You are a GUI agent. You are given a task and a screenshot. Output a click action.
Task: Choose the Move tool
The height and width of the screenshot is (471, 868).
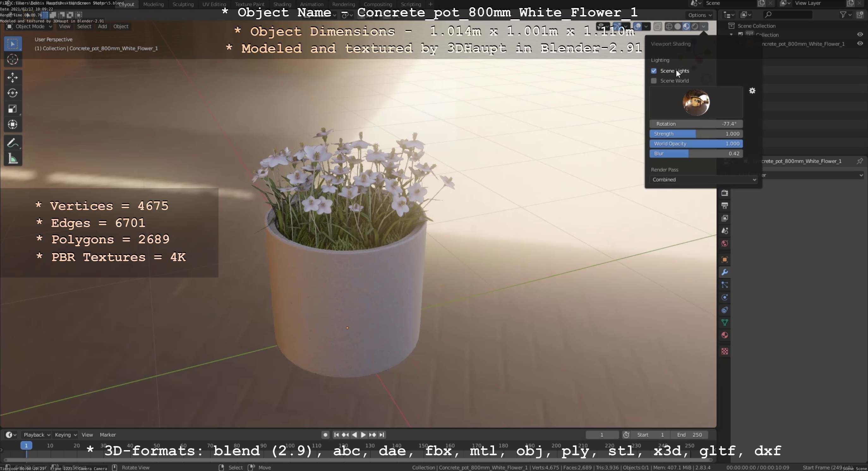pyautogui.click(x=13, y=77)
